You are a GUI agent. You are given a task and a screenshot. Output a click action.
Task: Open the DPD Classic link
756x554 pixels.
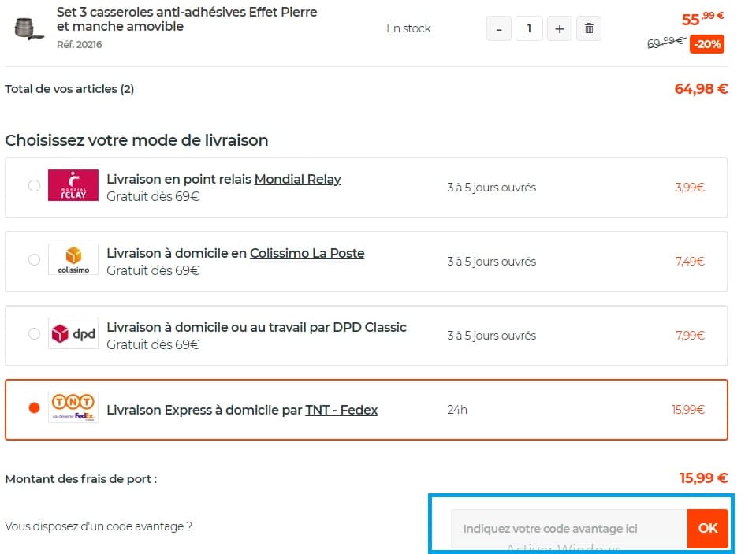369,327
